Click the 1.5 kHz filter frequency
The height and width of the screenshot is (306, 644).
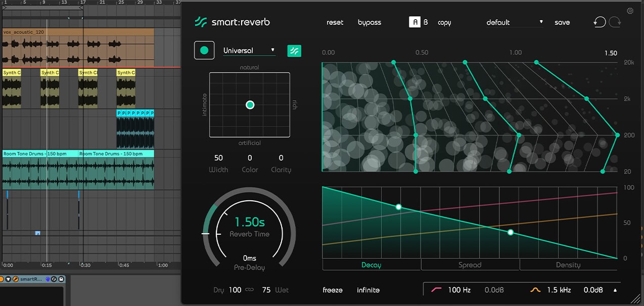(559, 290)
